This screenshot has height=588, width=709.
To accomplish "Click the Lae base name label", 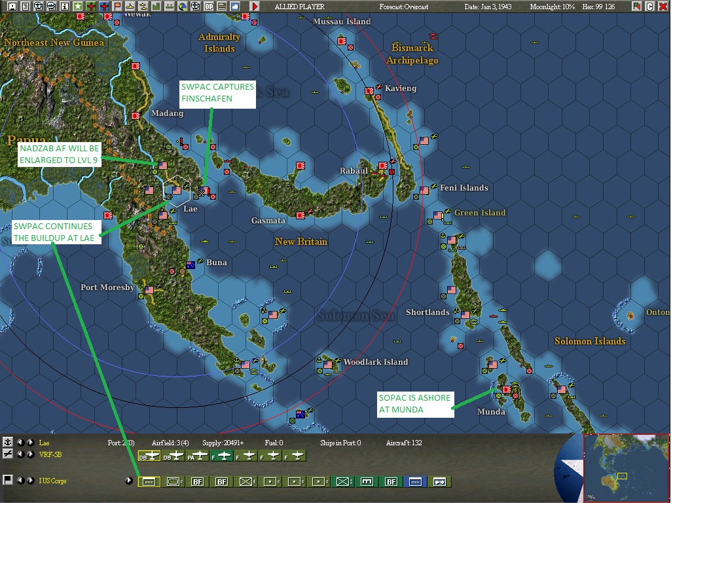I will (44, 443).
